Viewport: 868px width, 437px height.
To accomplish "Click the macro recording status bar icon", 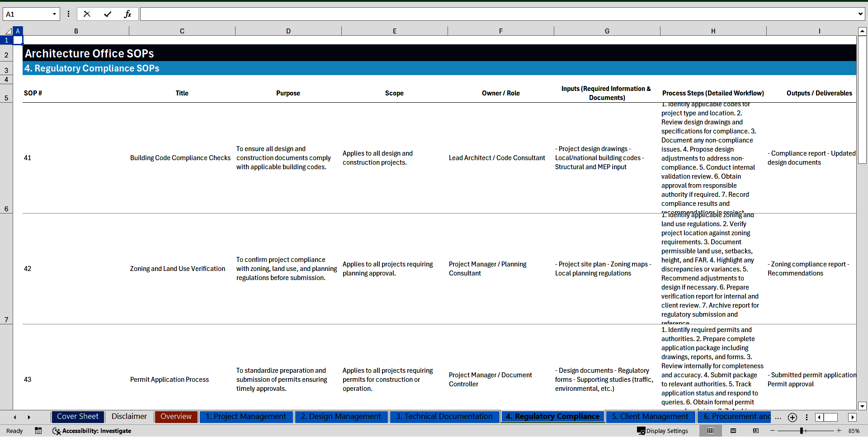I will (38, 431).
